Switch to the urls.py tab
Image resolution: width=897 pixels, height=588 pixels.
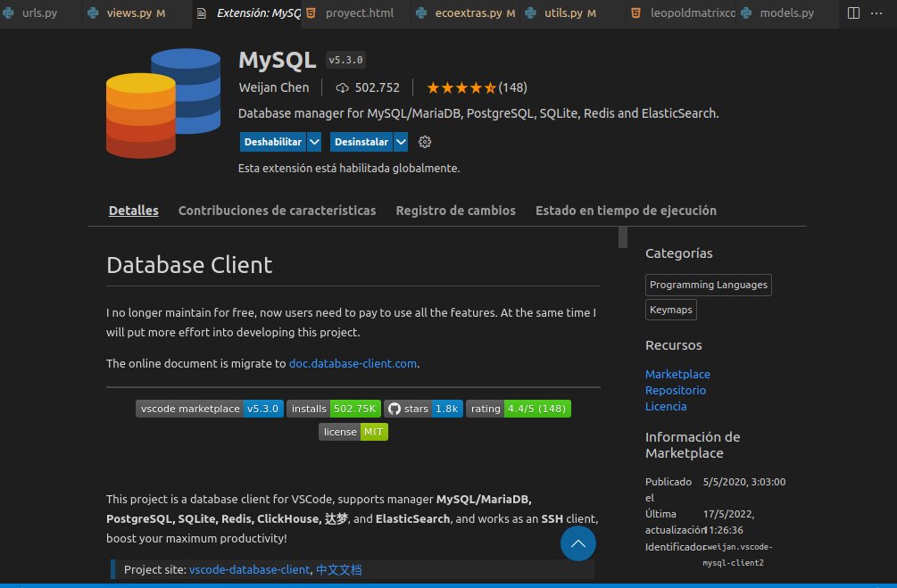39,12
